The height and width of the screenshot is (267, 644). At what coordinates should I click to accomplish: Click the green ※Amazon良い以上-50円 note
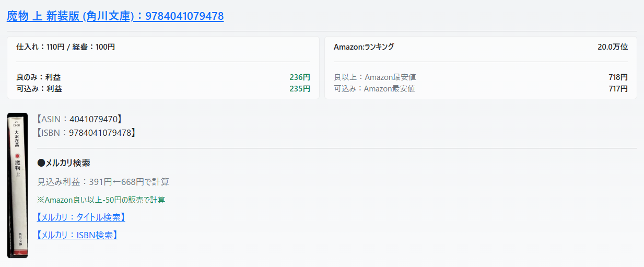pos(101,200)
